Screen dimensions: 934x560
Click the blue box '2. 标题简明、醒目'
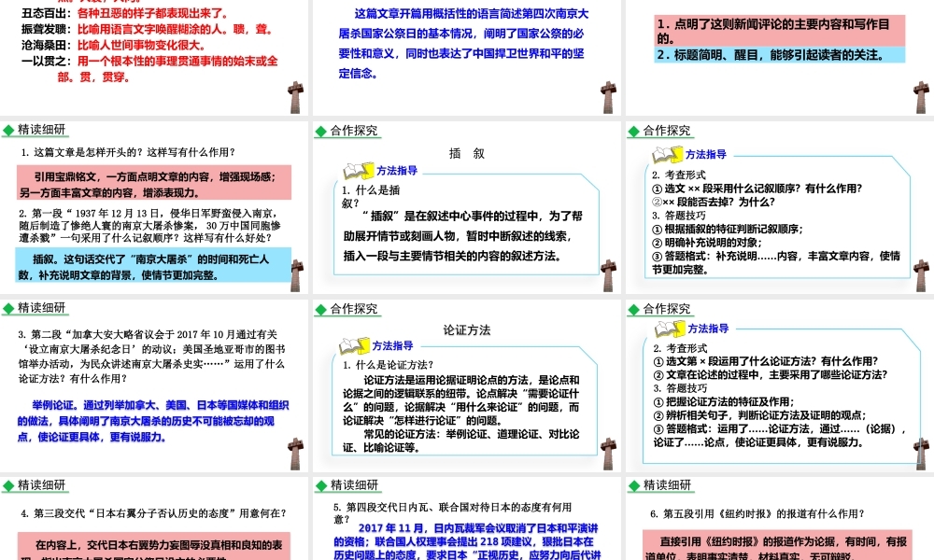780,55
